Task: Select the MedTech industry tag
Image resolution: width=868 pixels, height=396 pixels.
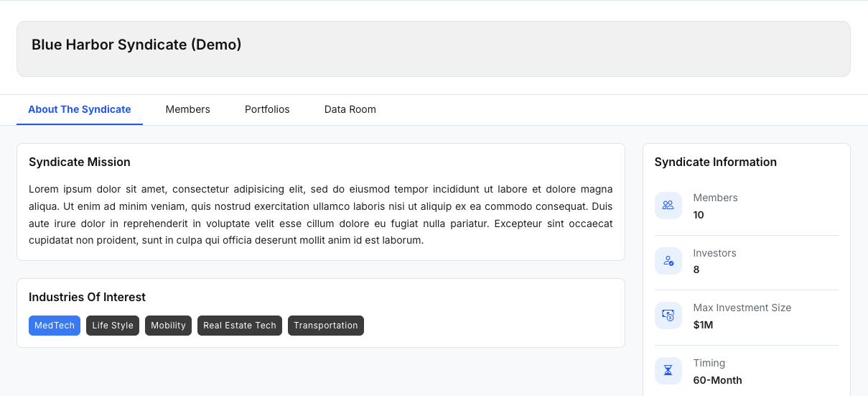Action: click(x=55, y=326)
